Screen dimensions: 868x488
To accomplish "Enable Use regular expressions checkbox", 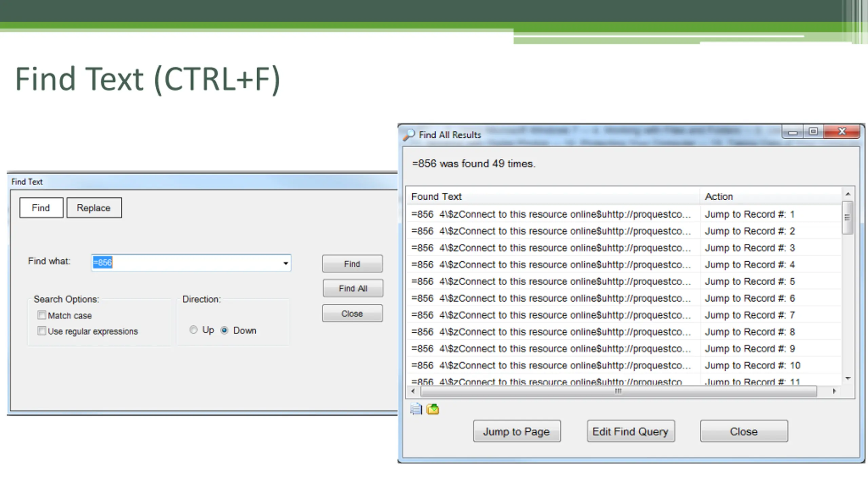I will [x=41, y=331].
